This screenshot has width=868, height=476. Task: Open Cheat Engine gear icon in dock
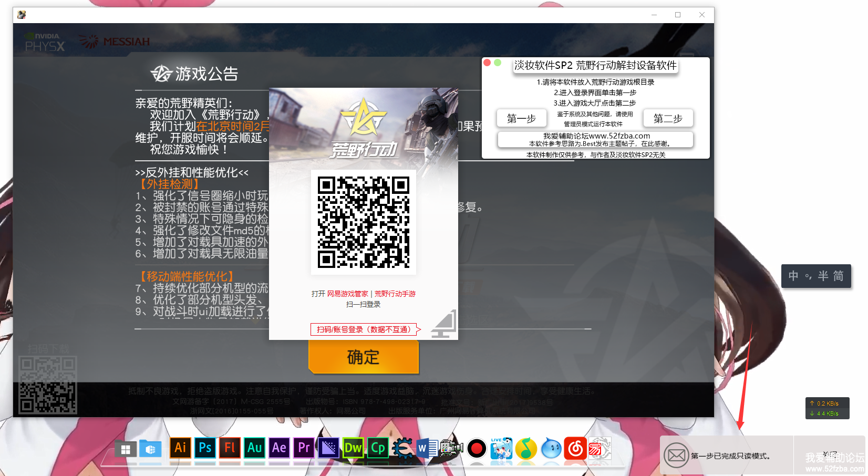pyautogui.click(x=402, y=448)
